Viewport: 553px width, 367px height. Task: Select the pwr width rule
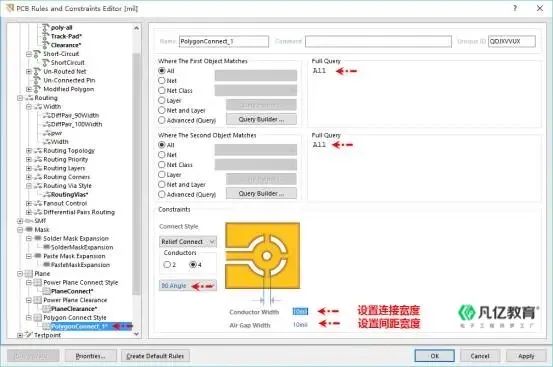coord(56,133)
